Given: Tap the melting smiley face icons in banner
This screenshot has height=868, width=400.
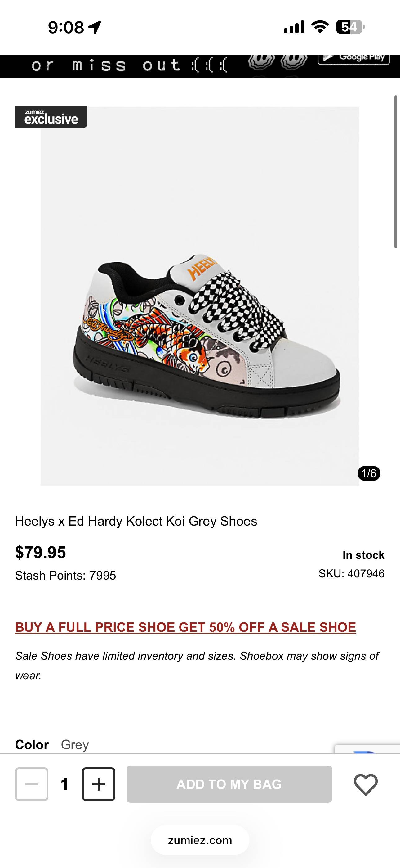Looking at the screenshot, I should tap(278, 62).
